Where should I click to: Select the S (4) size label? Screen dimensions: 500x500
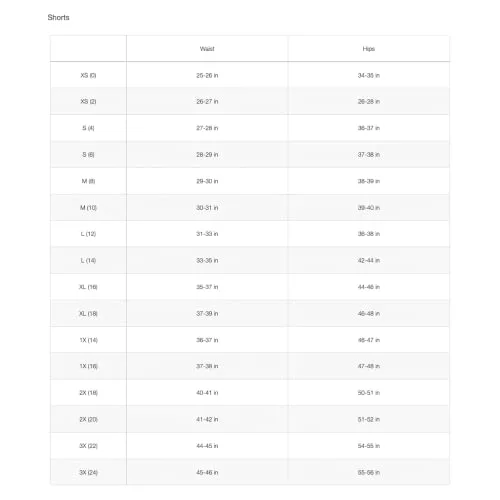point(88,128)
